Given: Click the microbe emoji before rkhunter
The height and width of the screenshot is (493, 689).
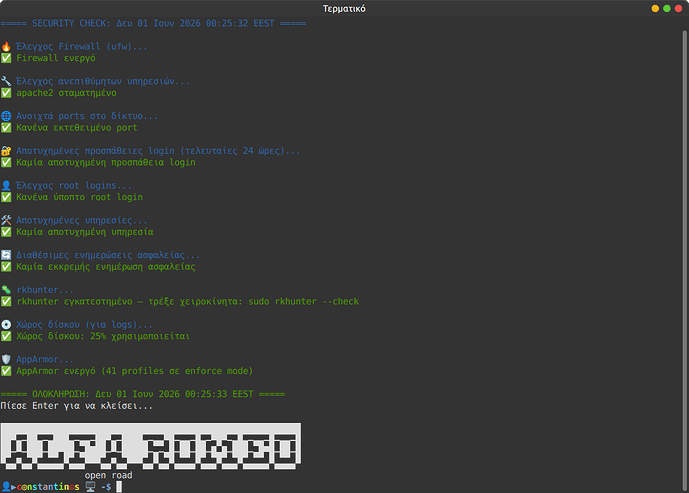Looking at the screenshot, I should point(6,290).
